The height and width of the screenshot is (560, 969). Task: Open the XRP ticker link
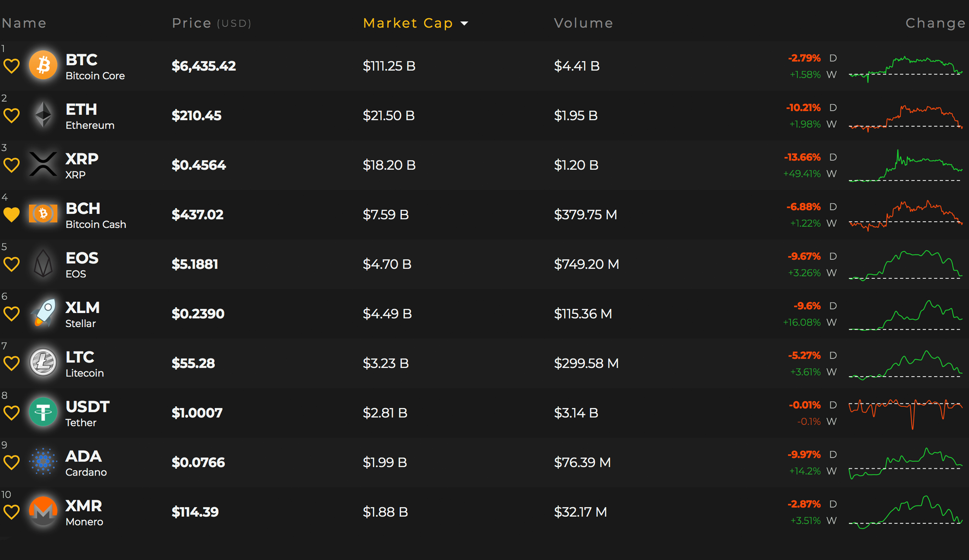82,159
